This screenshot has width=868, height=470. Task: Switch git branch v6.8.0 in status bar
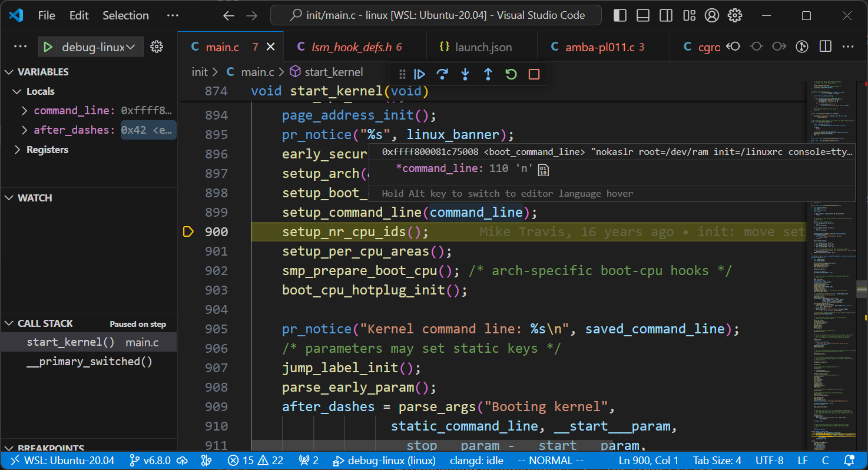150,461
